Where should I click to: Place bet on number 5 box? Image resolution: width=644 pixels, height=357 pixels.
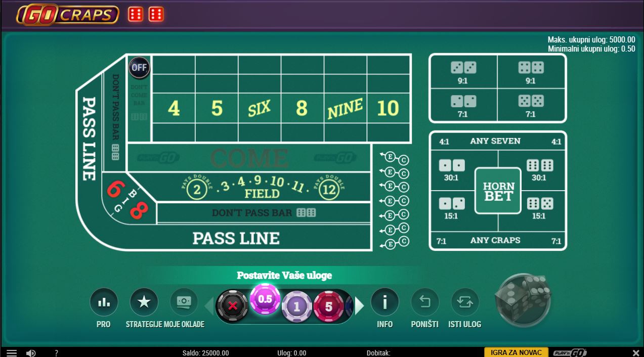(217, 108)
